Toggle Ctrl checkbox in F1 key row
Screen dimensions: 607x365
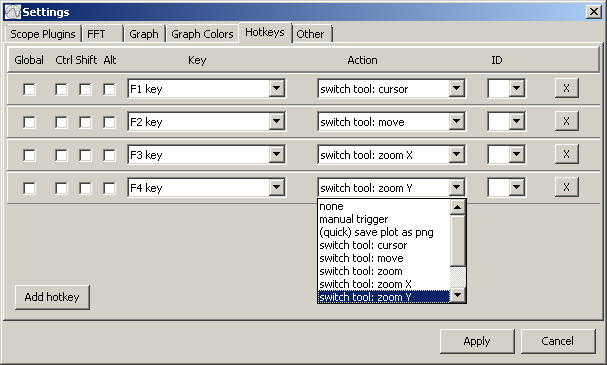click(61, 89)
